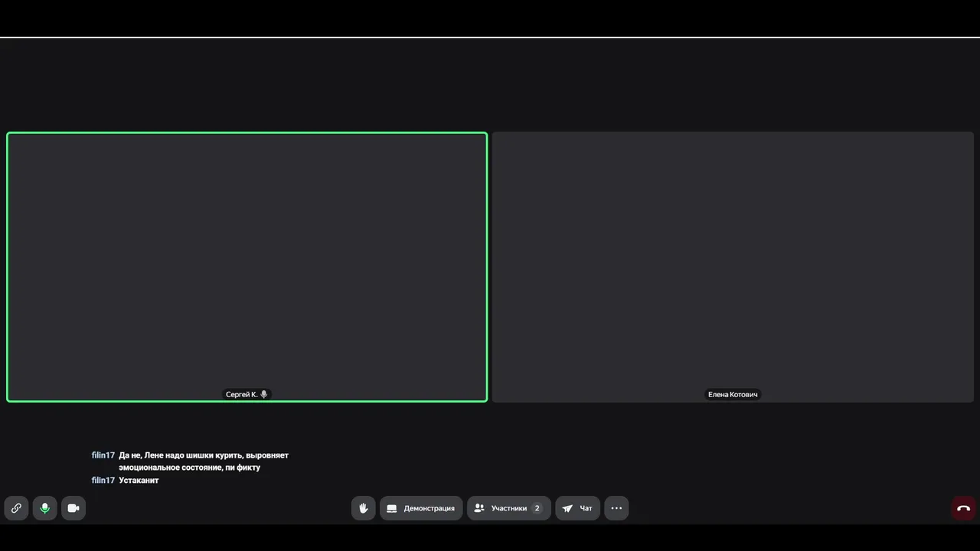
Task: Select Елена Котович video tile
Action: point(733,267)
